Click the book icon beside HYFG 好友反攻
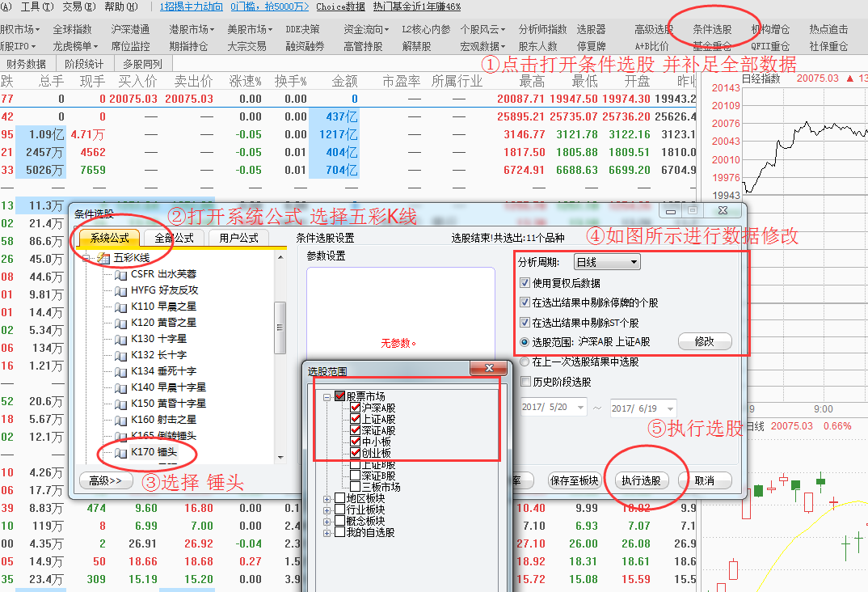The image size is (868, 592). coord(120,290)
